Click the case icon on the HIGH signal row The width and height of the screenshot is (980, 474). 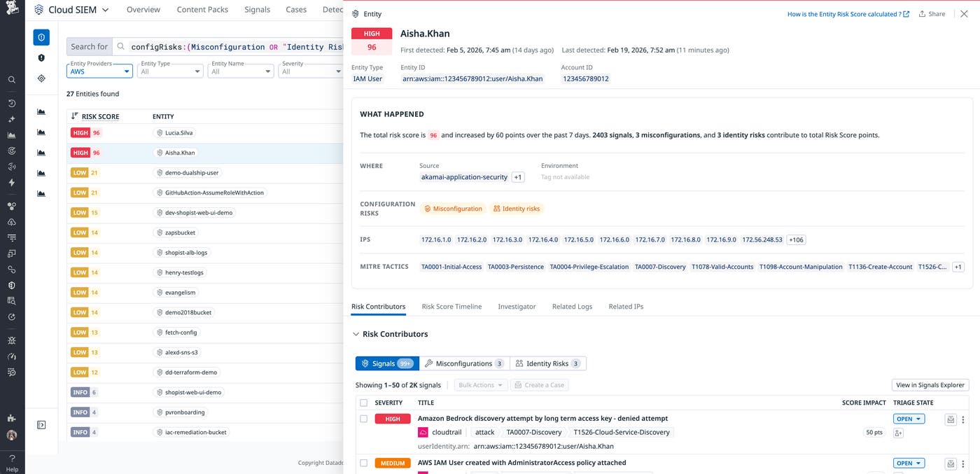click(x=951, y=419)
